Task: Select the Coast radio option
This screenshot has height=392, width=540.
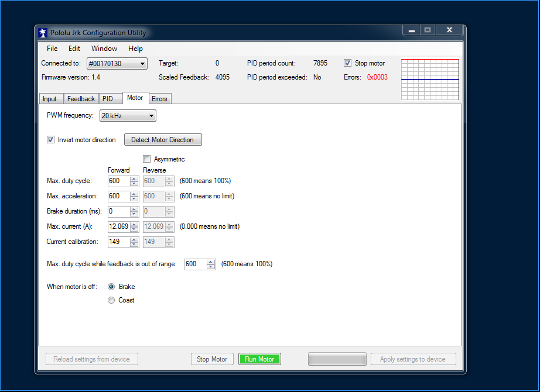Action: coord(111,300)
